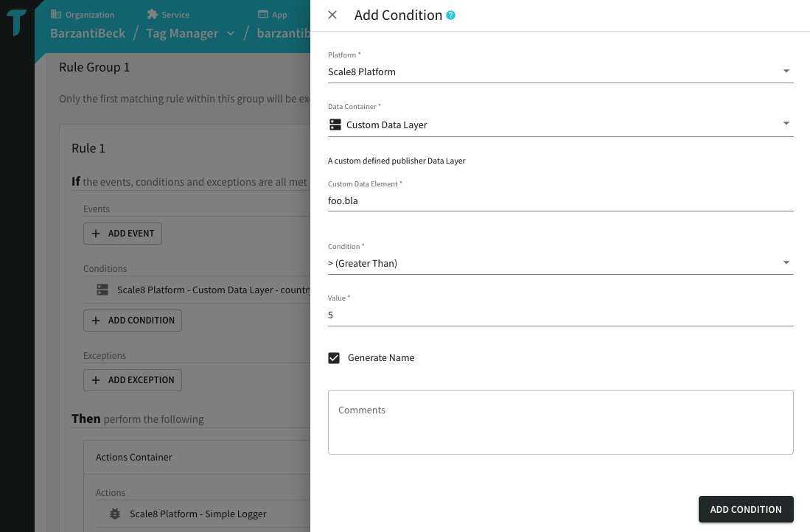The width and height of the screenshot is (810, 532).
Task: Click the Add Event button
Action: tap(122, 233)
